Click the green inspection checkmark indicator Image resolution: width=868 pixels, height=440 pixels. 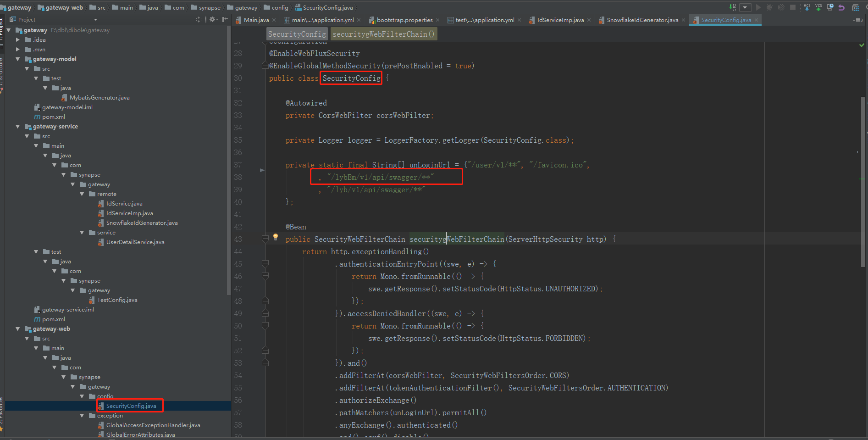(862, 45)
